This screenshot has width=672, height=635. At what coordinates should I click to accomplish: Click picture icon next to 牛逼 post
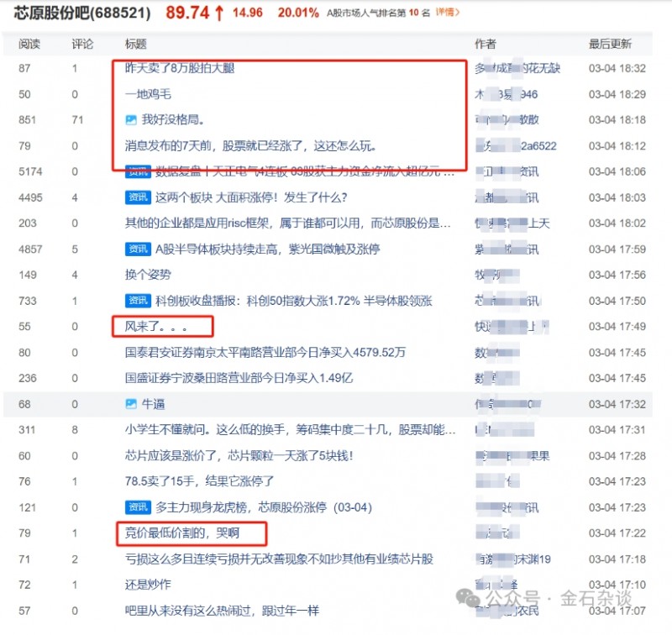131,404
